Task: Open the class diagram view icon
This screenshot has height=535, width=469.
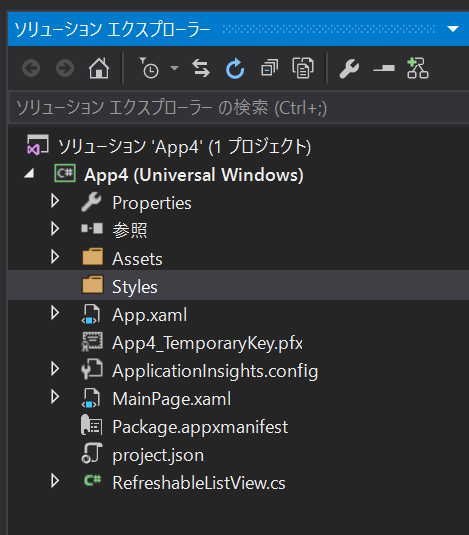Action: click(418, 68)
